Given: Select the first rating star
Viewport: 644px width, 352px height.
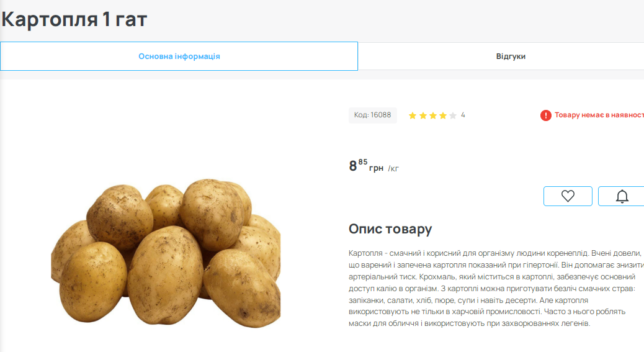Looking at the screenshot, I should [413, 115].
